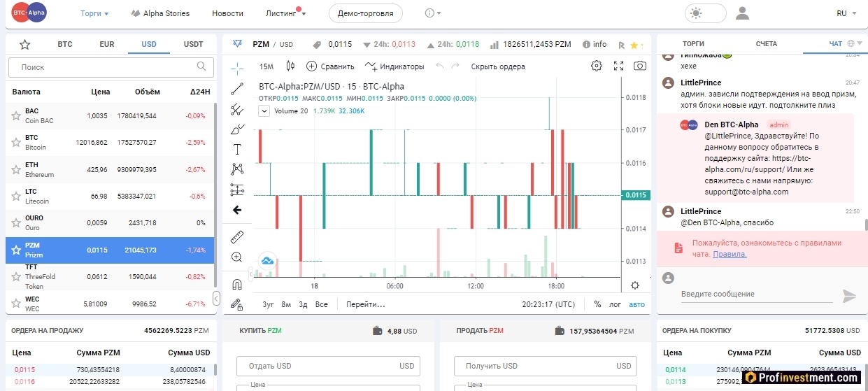
Task: Toggle the magnet mode icon
Action: 237,284
